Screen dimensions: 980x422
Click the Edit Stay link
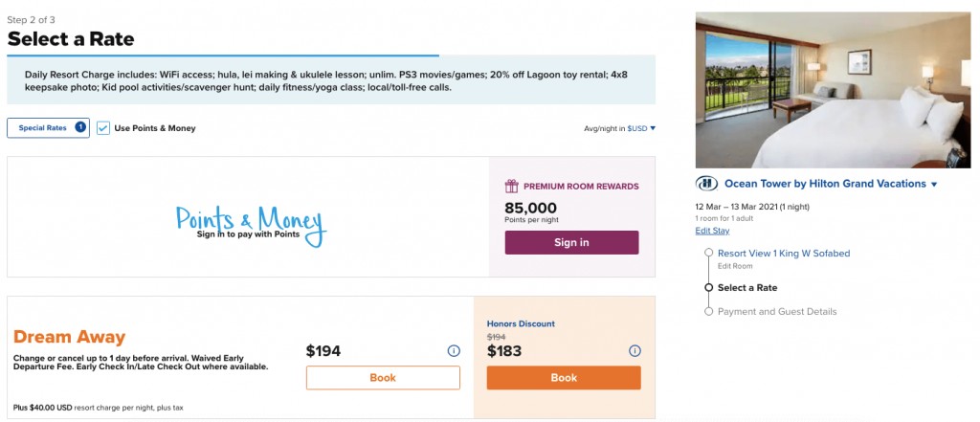coord(712,231)
